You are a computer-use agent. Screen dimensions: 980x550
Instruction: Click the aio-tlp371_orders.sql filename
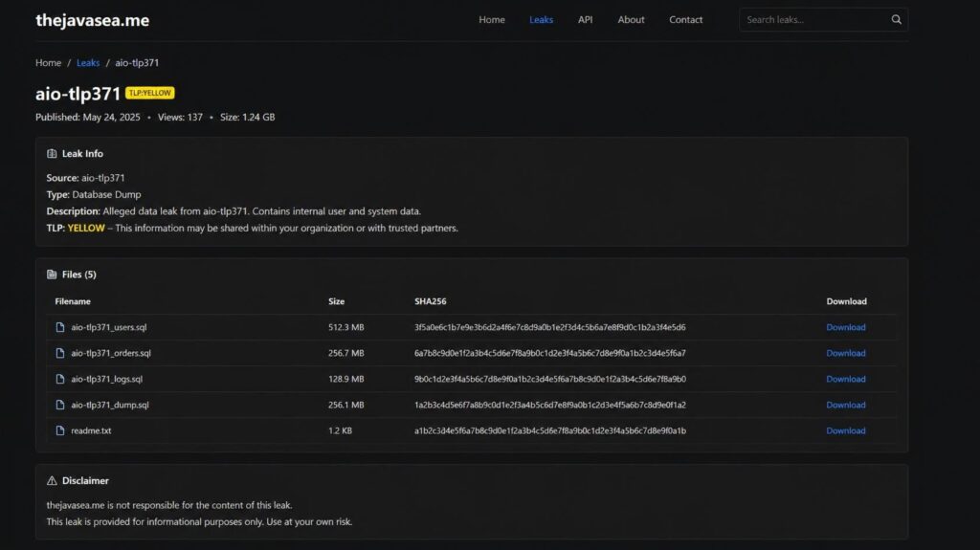[111, 353]
